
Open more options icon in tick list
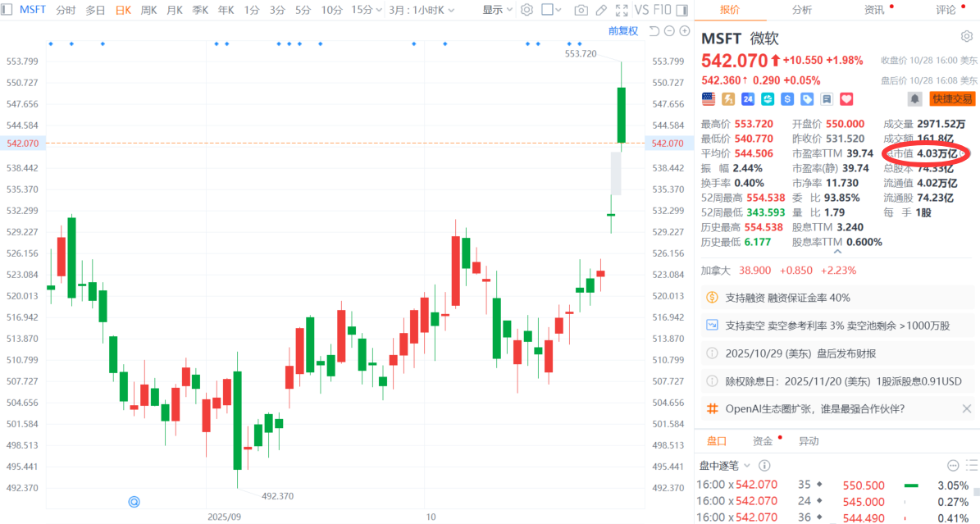(x=952, y=465)
